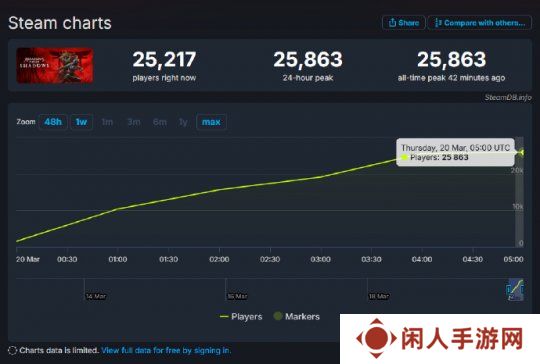
Task: Choose the 6m zoom option
Action: pyautogui.click(x=160, y=122)
